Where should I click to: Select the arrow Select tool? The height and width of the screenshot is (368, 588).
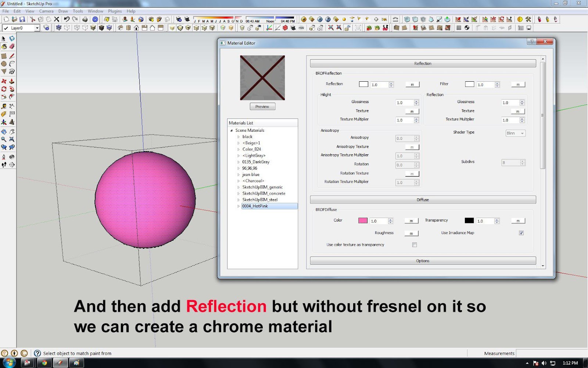pyautogui.click(x=4, y=39)
